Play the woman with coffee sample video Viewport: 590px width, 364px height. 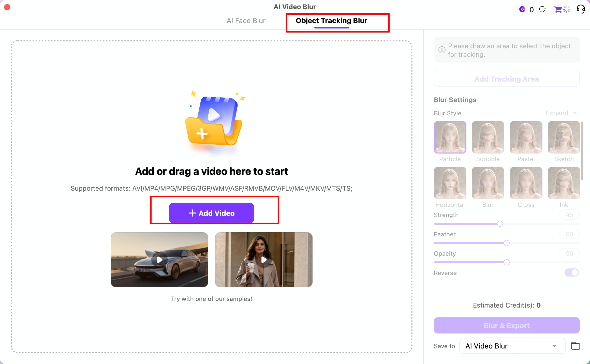[x=264, y=260]
